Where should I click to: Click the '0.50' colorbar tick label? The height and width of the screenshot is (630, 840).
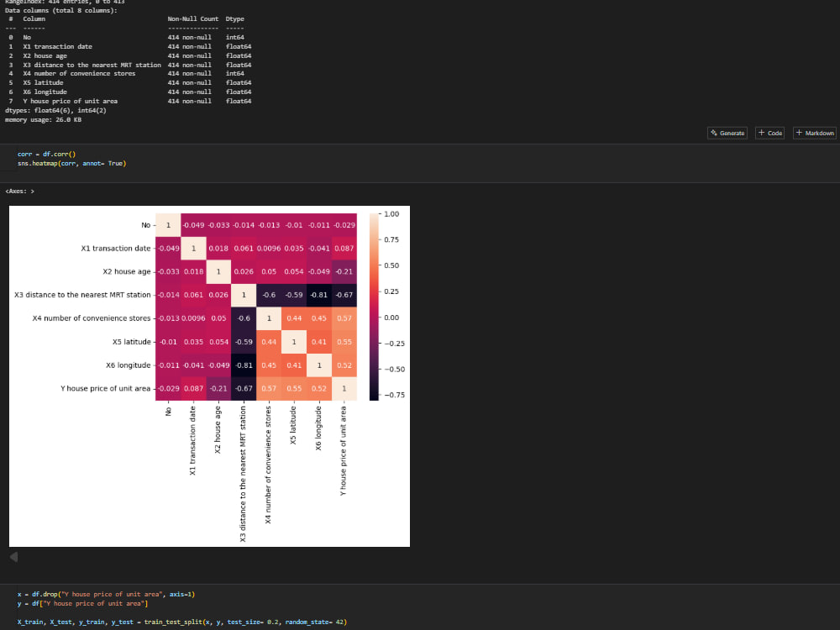391,265
